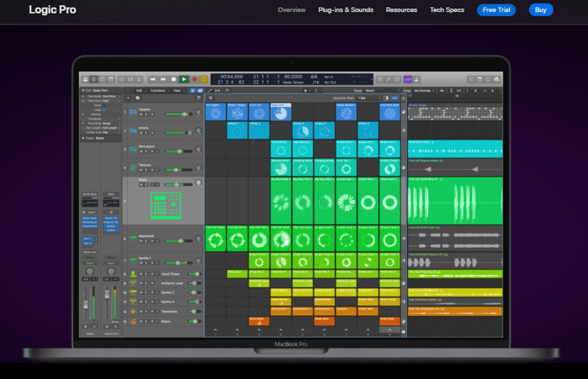Expand the Recording Merge inspector row
The image size is (588, 379).
tap(83, 124)
